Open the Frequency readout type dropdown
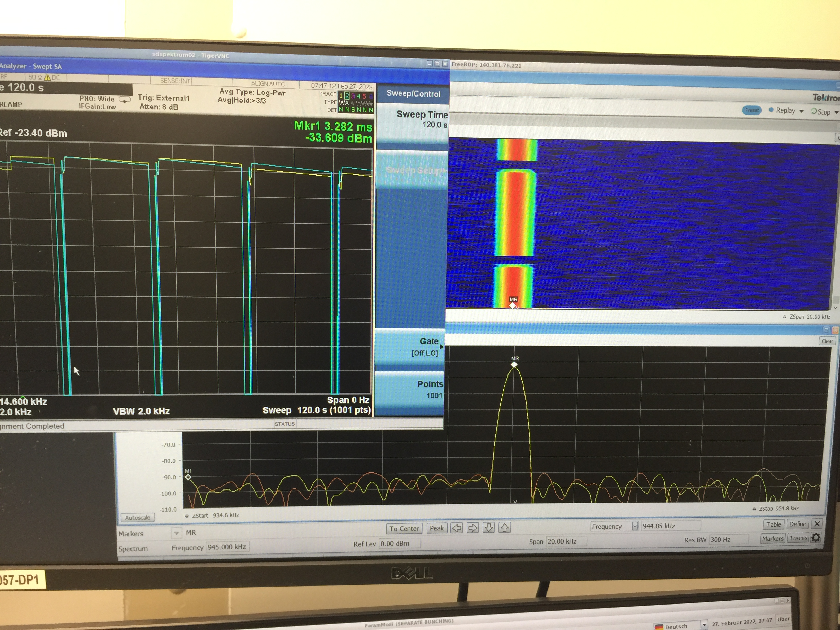Image resolution: width=840 pixels, height=630 pixels. click(635, 526)
